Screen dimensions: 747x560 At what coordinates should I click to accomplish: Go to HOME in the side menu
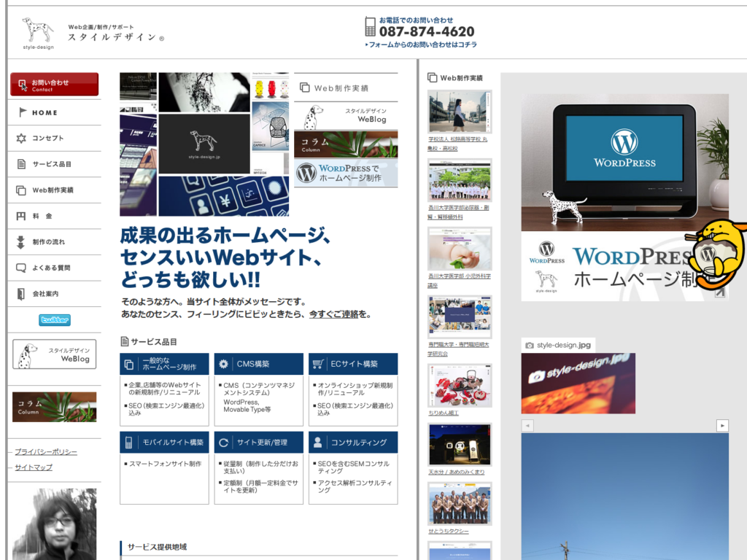(44, 113)
